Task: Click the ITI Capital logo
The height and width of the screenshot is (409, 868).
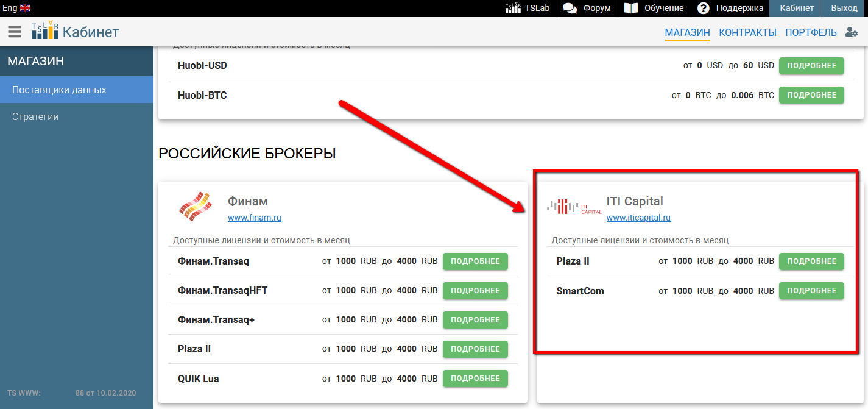Action: [574, 207]
